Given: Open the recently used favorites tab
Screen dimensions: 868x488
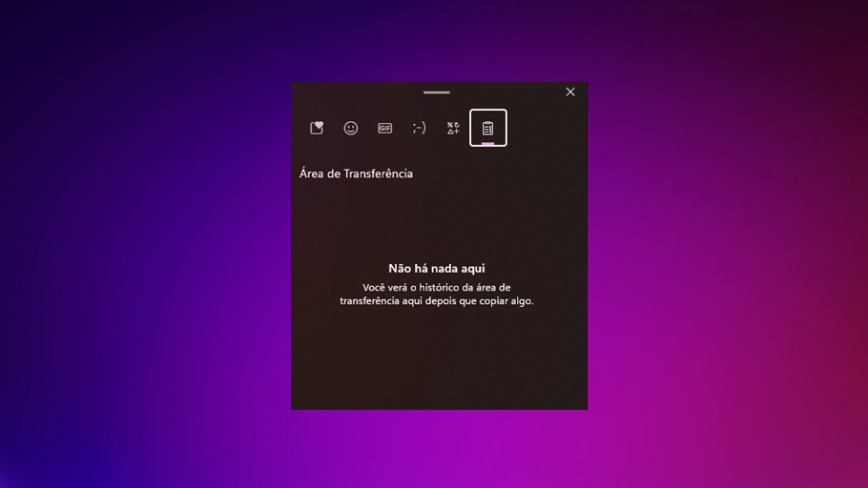Looking at the screenshot, I should pos(317,128).
